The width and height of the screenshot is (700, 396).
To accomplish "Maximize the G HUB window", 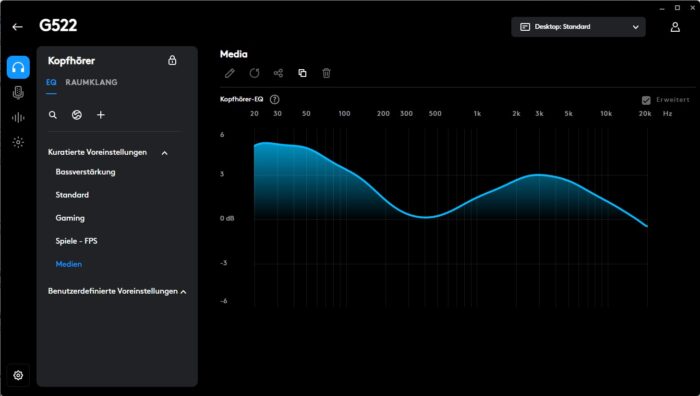I will coord(677,8).
